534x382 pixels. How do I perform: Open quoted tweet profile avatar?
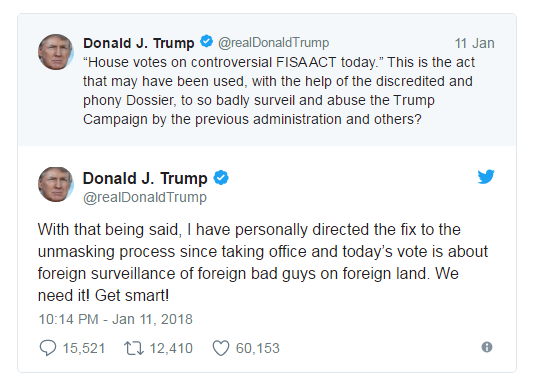tap(56, 52)
